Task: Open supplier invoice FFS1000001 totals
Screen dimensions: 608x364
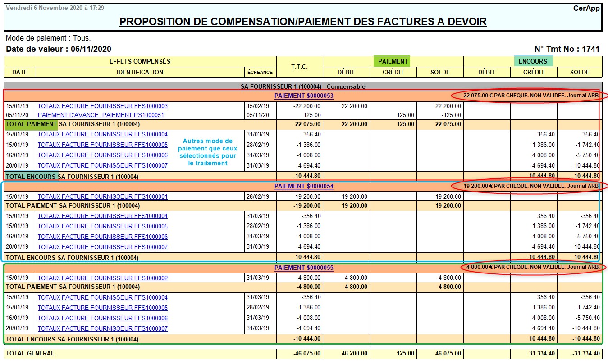Action: click(102, 196)
